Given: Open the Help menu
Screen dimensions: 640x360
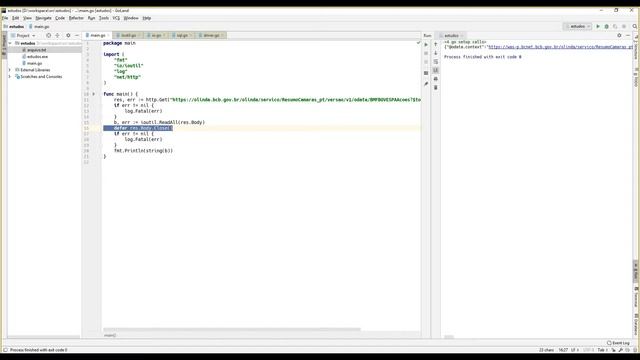Looking at the screenshot, I should pos(147,18).
